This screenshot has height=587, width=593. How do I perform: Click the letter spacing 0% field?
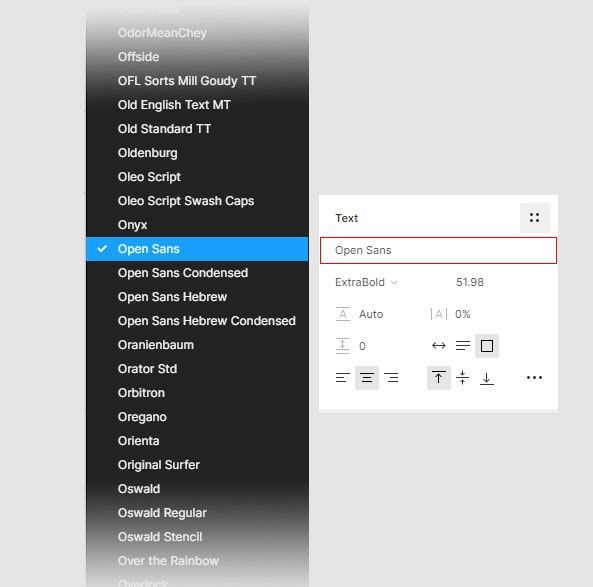tap(462, 314)
